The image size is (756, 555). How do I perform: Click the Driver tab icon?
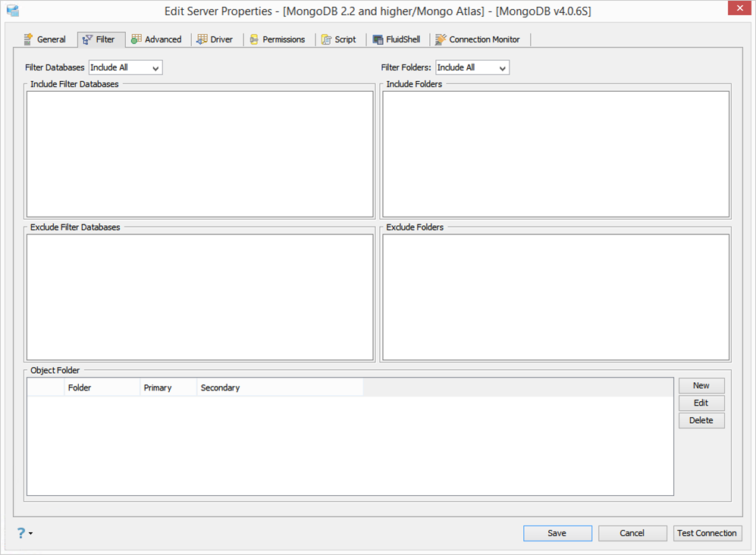pyautogui.click(x=202, y=39)
